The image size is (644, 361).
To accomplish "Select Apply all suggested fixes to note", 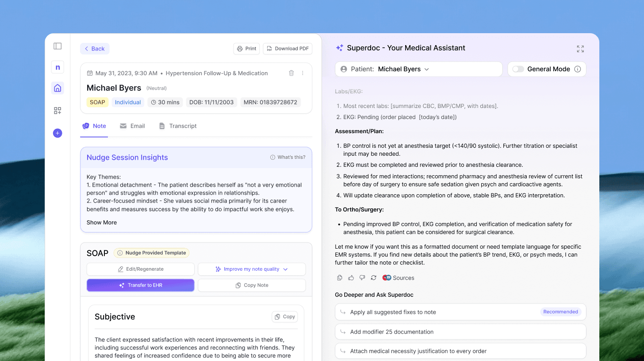I will point(460,312).
